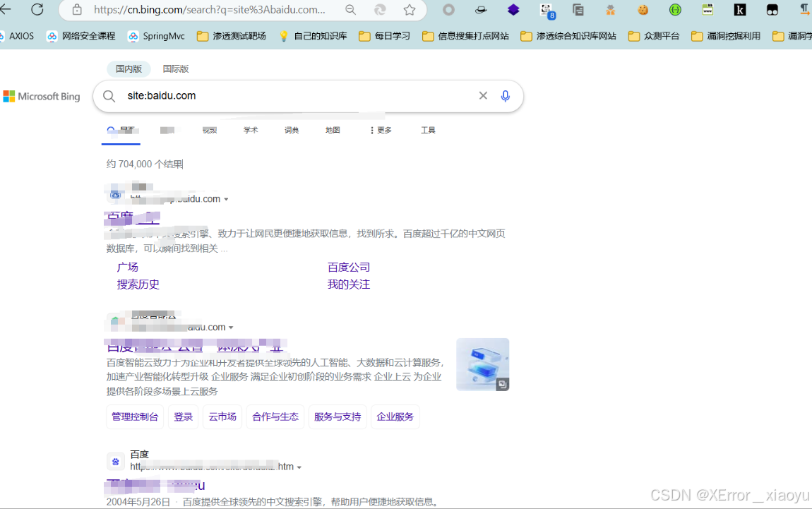This screenshot has width=812, height=509.
Task: Clear the search box with X
Action: coord(483,95)
